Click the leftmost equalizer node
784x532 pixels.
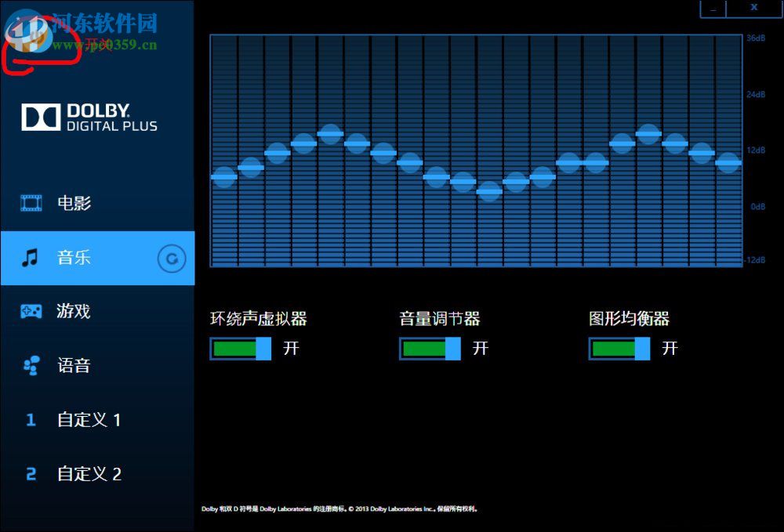tap(225, 177)
